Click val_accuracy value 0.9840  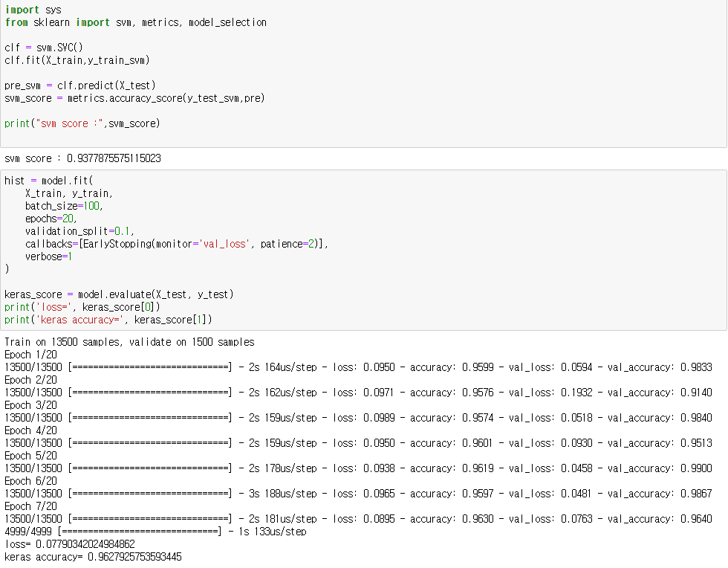697,418
